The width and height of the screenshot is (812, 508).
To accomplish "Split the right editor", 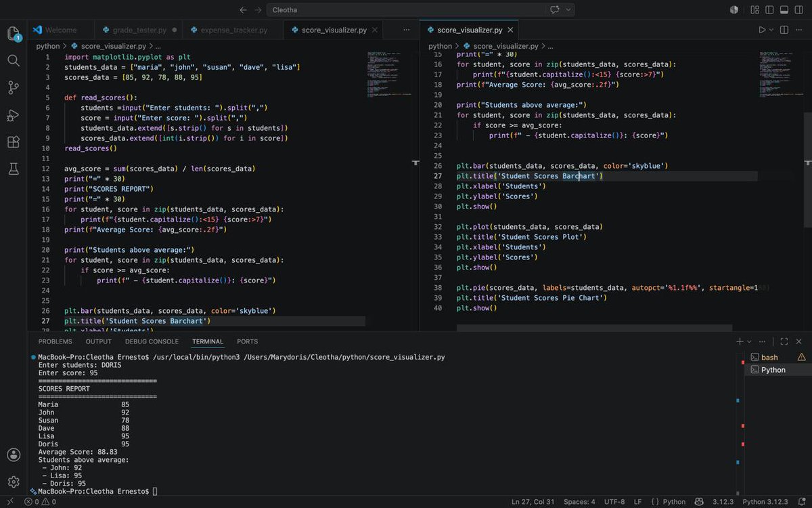I will click(784, 30).
